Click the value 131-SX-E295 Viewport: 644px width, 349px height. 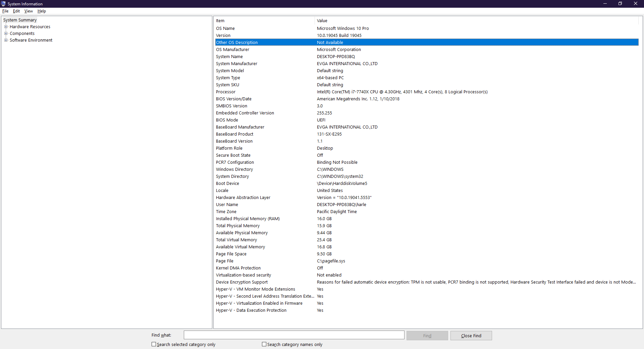329,134
